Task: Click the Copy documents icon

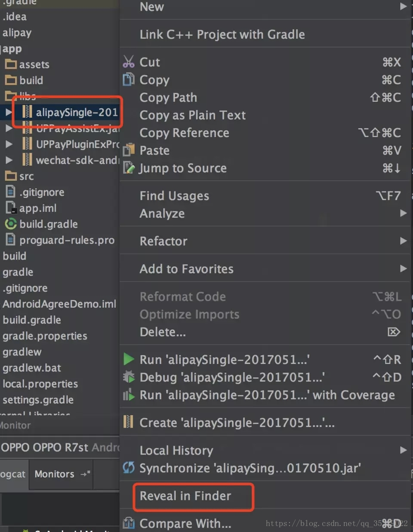Action: pos(129,79)
